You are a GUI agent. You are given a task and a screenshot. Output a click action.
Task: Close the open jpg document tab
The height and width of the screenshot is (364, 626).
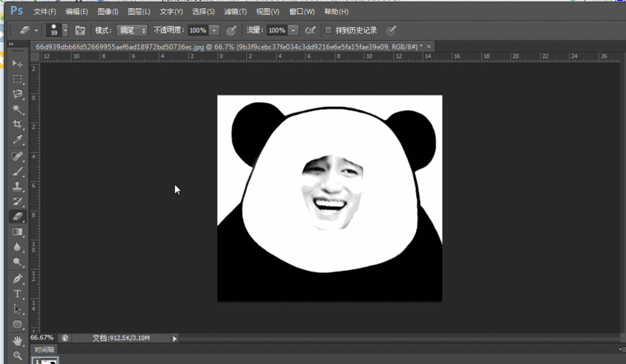click(x=429, y=47)
